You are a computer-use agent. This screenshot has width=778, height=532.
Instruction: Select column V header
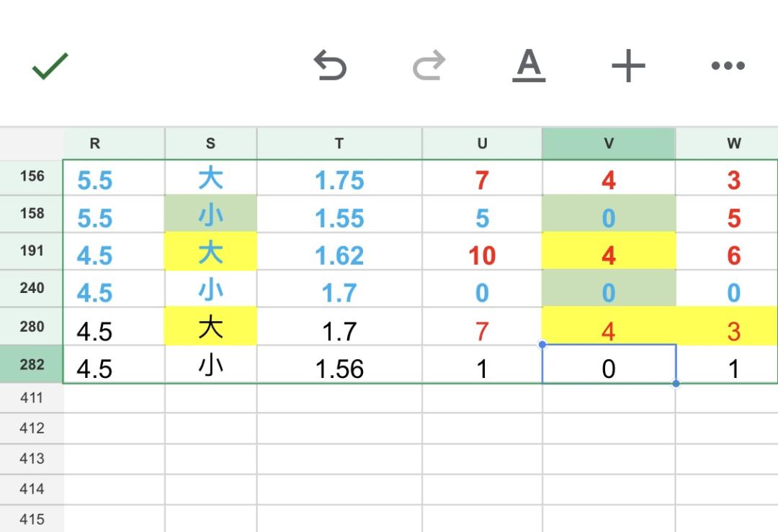609,143
